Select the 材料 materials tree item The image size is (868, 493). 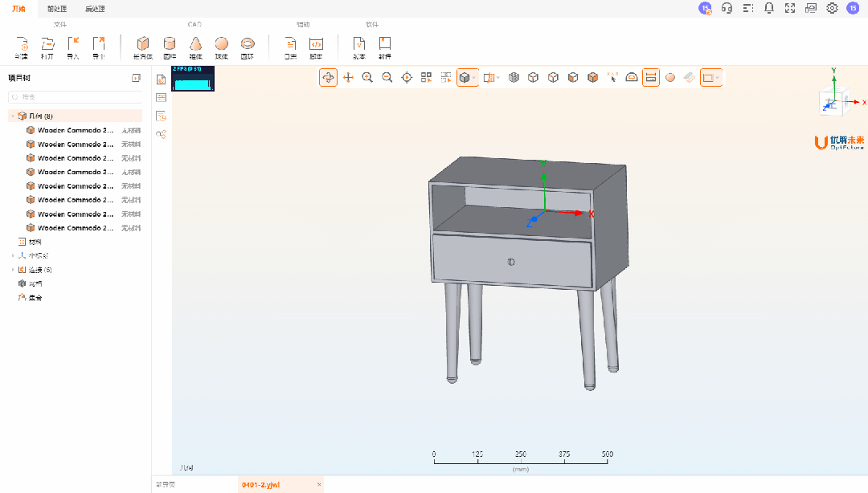35,242
